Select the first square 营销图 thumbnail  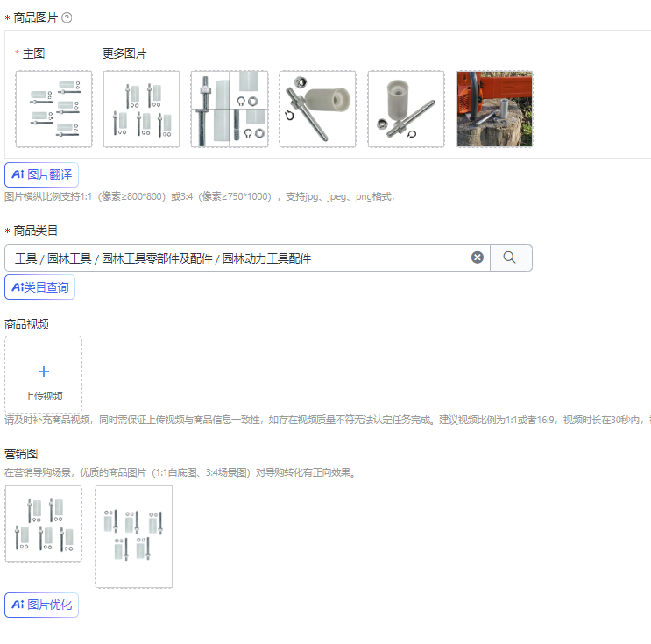tap(44, 524)
